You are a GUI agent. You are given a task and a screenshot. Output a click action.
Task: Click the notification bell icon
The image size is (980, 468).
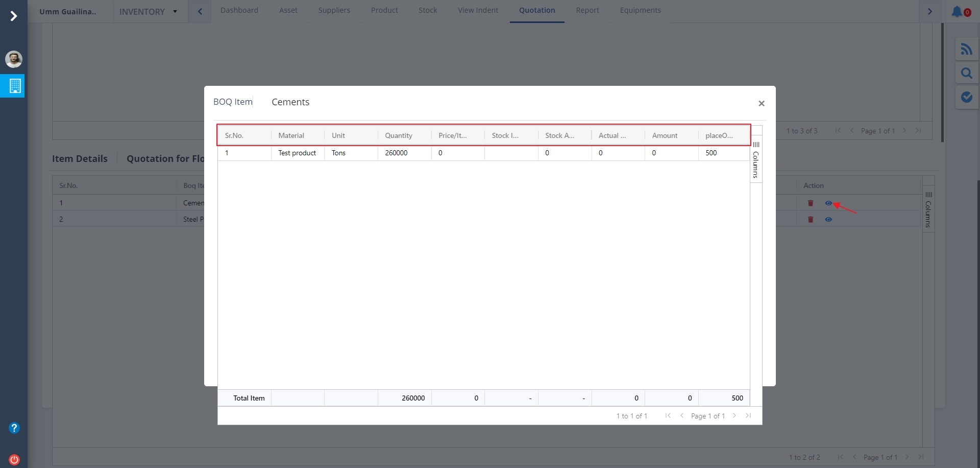point(957,11)
